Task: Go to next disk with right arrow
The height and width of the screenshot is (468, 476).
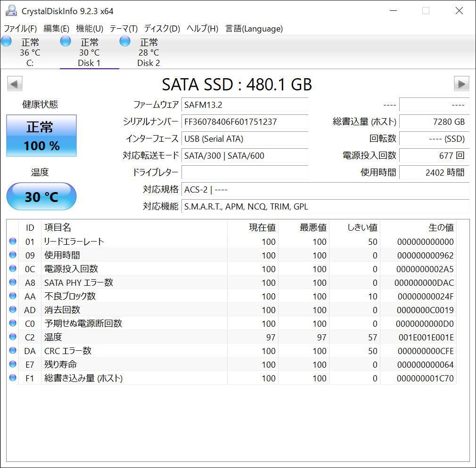Action: pos(461,84)
